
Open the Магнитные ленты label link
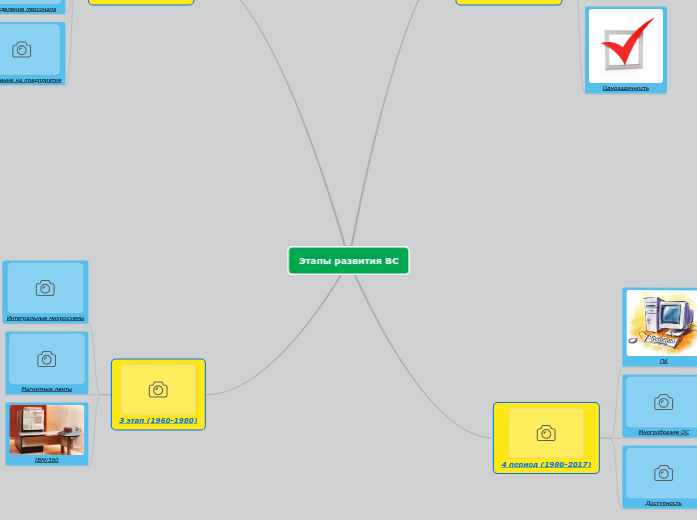46,388
